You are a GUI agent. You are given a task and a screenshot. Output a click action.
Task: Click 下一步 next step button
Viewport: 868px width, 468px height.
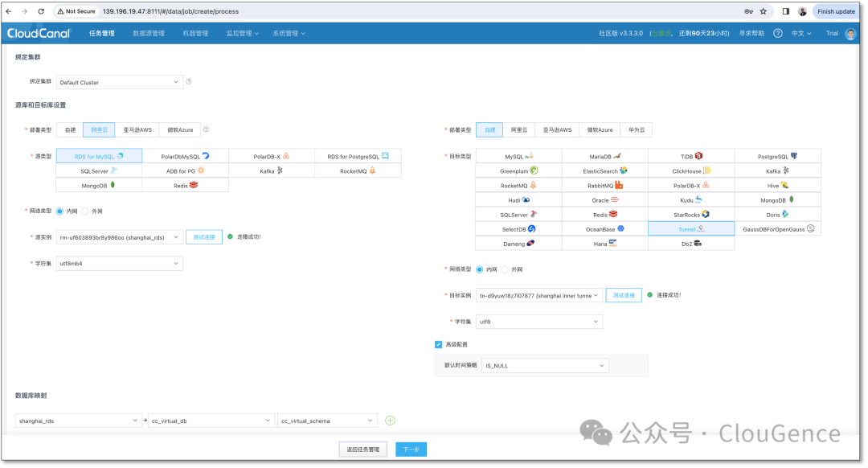(411, 450)
